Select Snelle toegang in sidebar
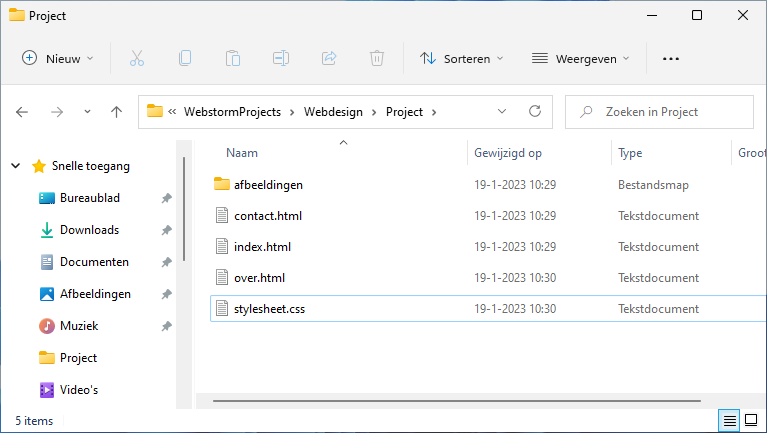 pyautogui.click(x=90, y=166)
